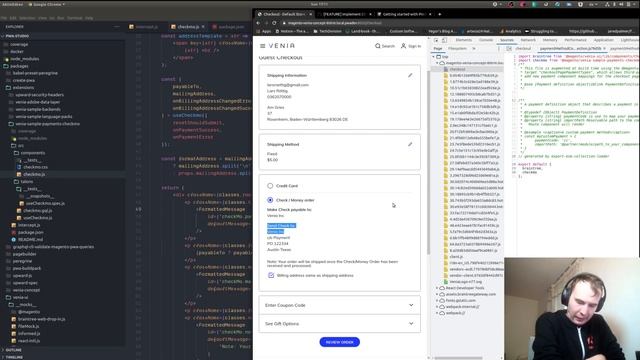Switch to Getting started browser tab
Image resolution: width=640 pixels, height=360 pixels.
tap(404, 14)
